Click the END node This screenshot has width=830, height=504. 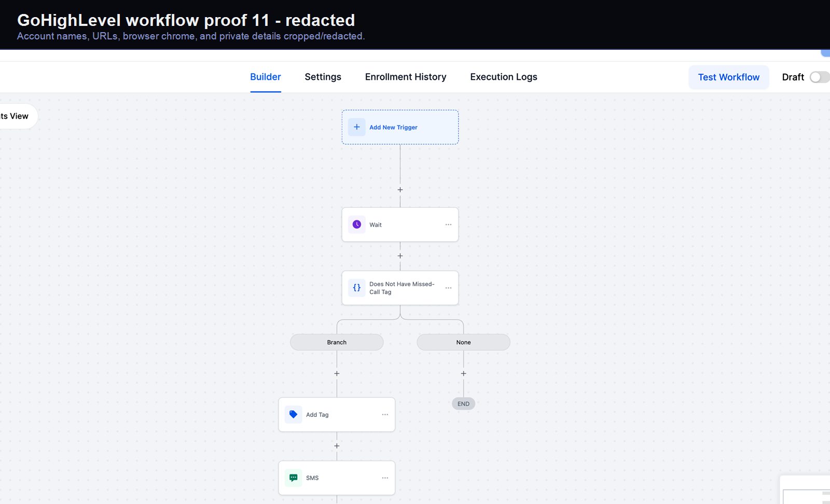point(463,404)
